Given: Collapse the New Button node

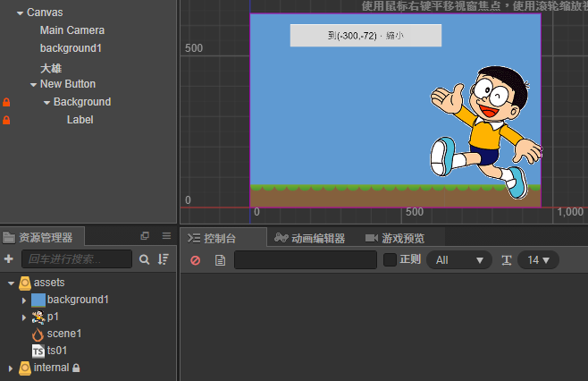Looking at the screenshot, I should pos(33,85).
